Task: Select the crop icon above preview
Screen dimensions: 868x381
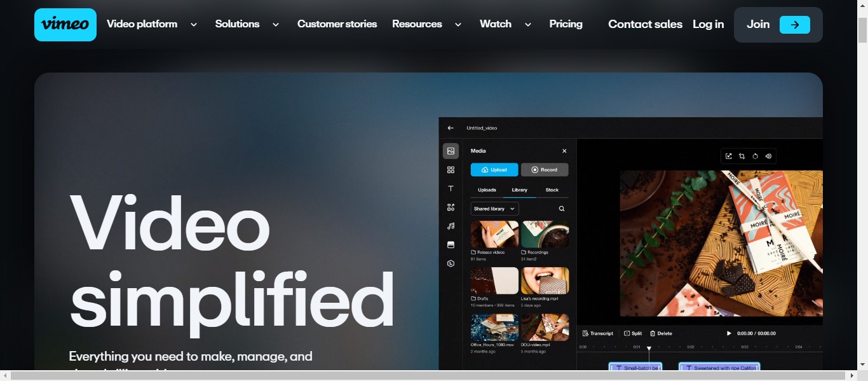Action: [742, 156]
